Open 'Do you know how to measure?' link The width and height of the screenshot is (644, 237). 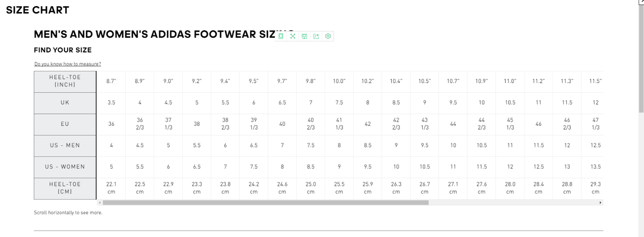click(x=68, y=64)
